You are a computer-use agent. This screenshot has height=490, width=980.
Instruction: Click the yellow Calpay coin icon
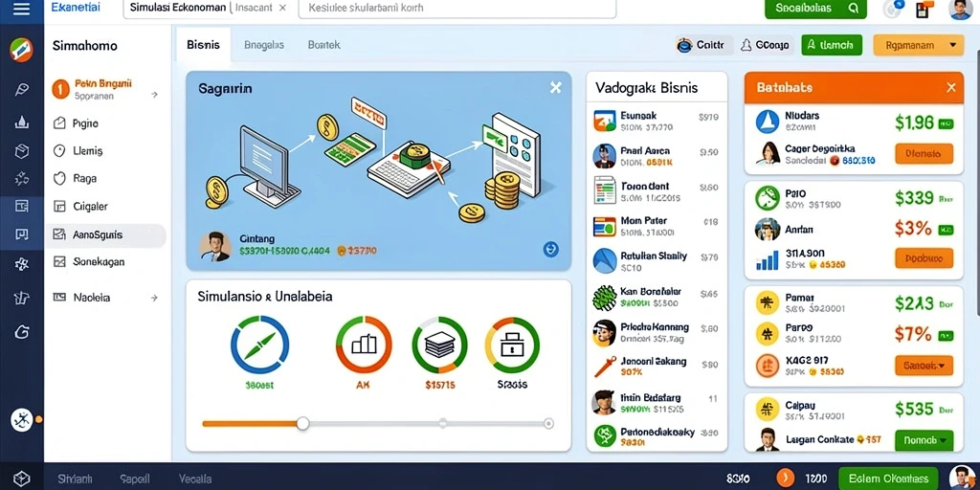click(767, 410)
